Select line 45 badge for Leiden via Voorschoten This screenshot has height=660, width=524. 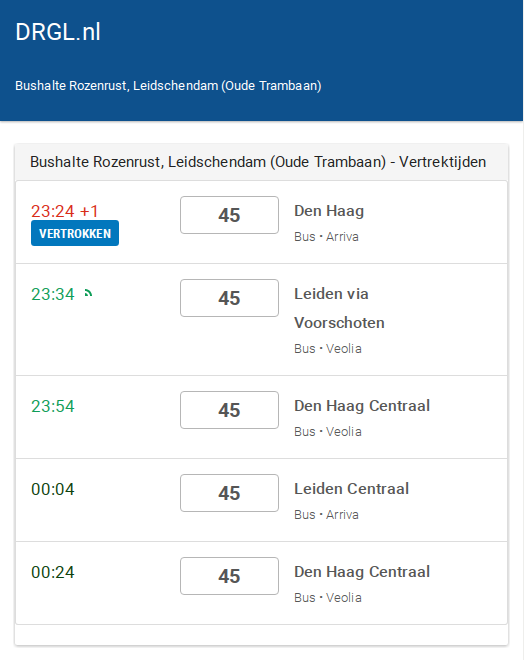[x=229, y=298]
